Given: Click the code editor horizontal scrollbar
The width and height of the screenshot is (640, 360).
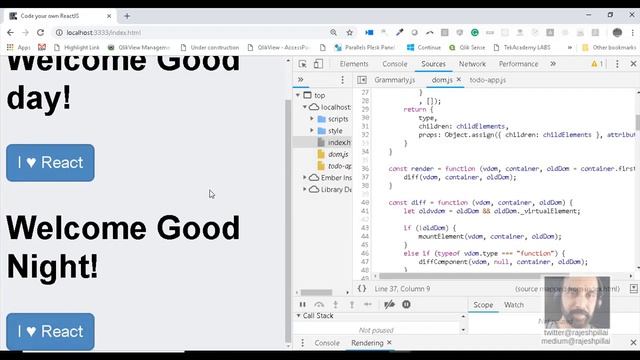Looking at the screenshot, I should tap(473, 276).
